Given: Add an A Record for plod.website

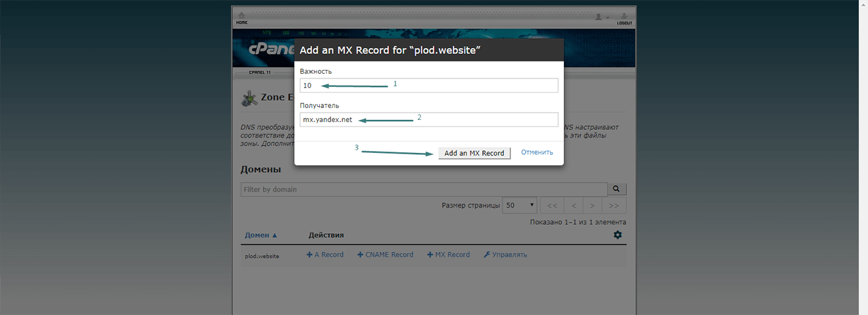Looking at the screenshot, I should click(325, 254).
